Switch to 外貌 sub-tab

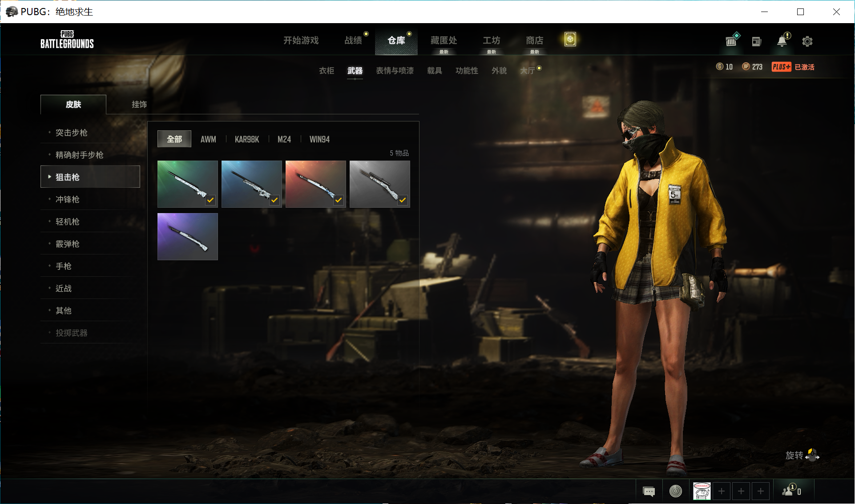click(499, 71)
